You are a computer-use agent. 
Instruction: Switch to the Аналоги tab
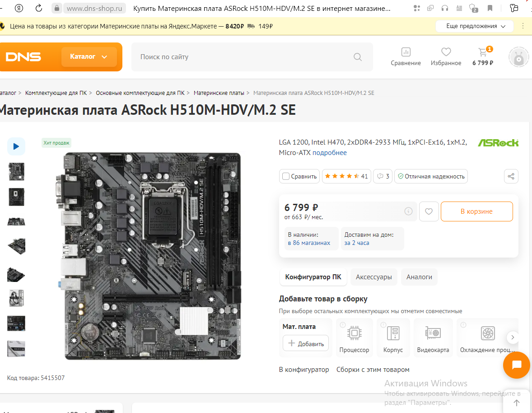coord(419,277)
